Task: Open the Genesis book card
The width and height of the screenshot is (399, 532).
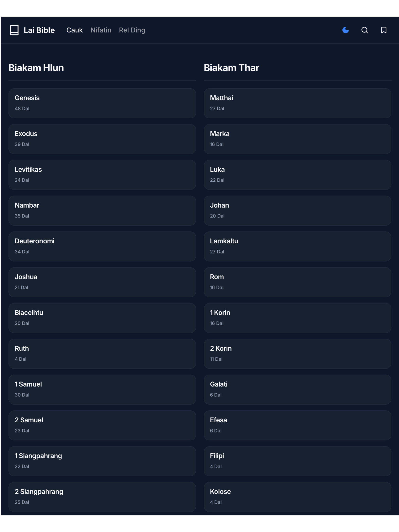Action: click(102, 103)
